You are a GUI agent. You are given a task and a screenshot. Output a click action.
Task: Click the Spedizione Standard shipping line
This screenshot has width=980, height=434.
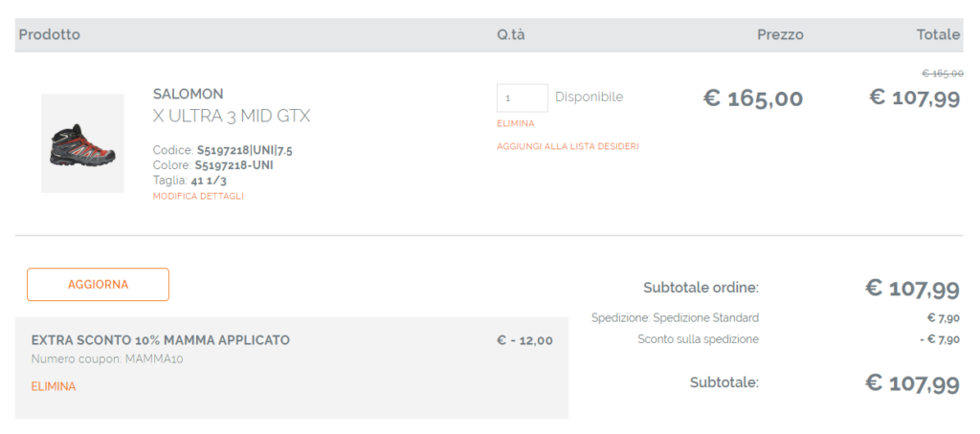coord(675,317)
